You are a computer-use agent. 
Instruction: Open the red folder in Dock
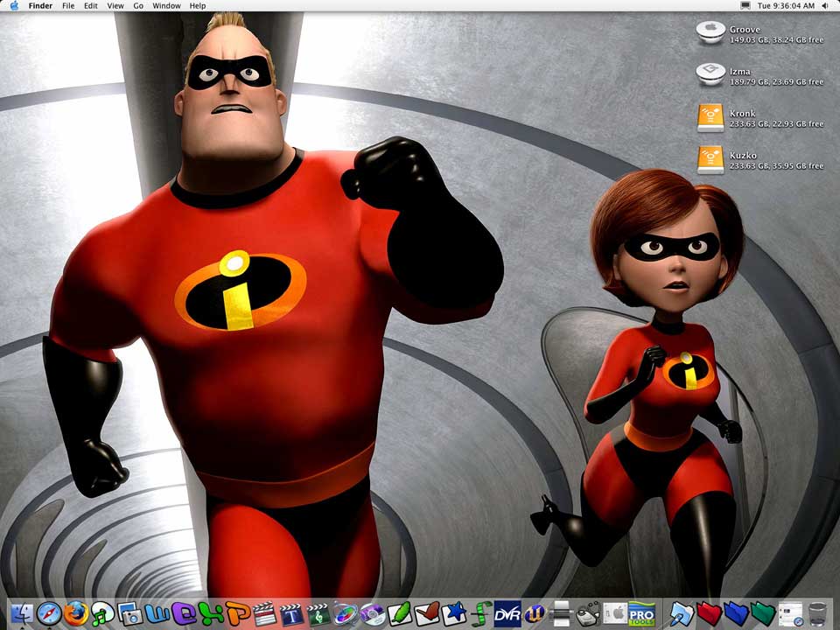710,613
